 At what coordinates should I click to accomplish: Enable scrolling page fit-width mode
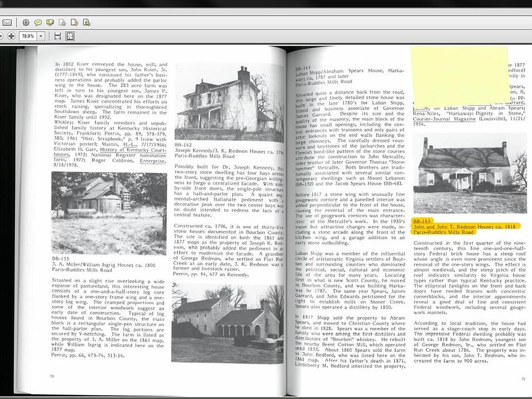(x=58, y=36)
